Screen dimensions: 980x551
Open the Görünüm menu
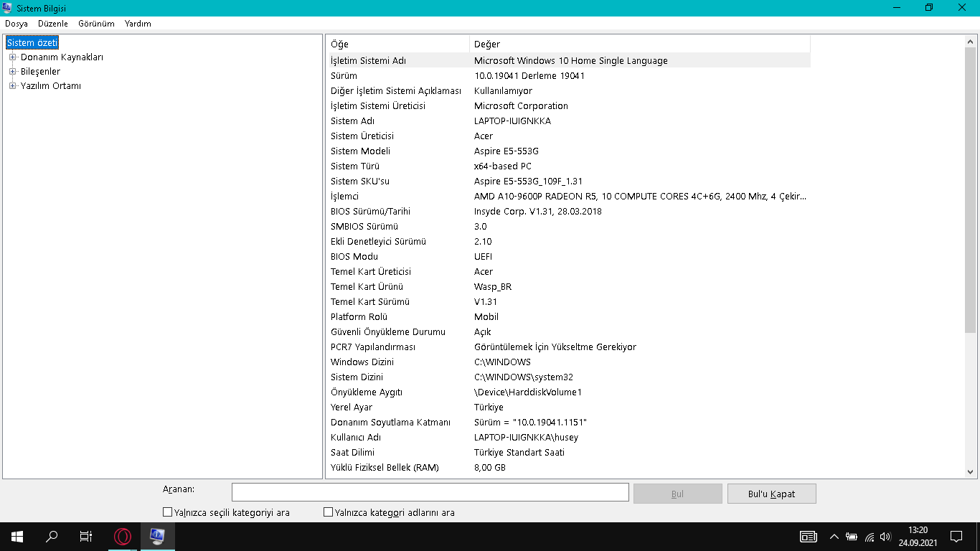coord(96,24)
